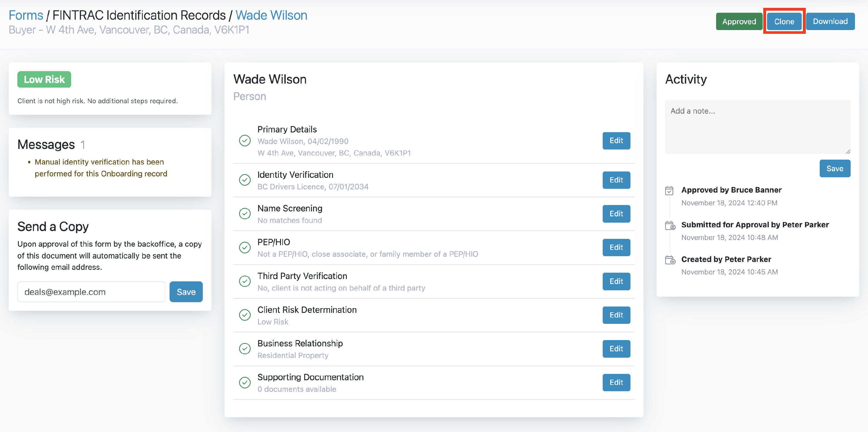Edit the Business Relationship section
Viewport: 868px width, 432px height.
coord(616,349)
